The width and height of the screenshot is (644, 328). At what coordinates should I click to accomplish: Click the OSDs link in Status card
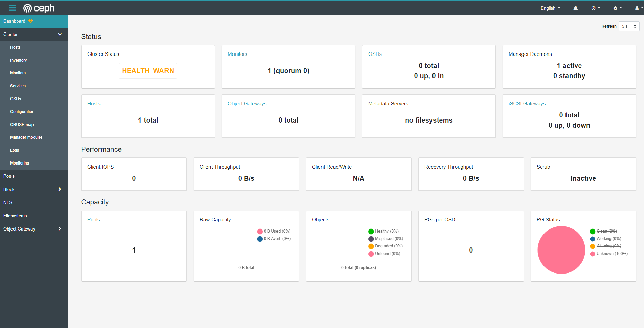pos(375,54)
